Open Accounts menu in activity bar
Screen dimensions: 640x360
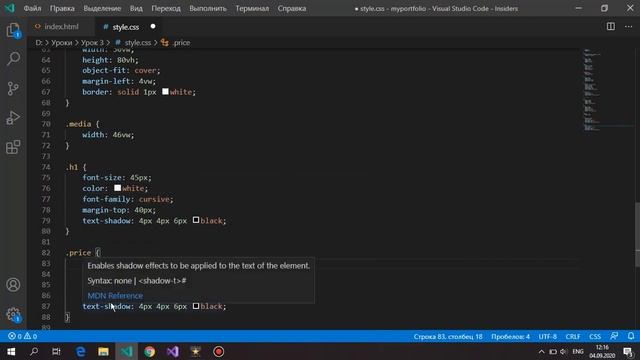pyautogui.click(x=13, y=284)
